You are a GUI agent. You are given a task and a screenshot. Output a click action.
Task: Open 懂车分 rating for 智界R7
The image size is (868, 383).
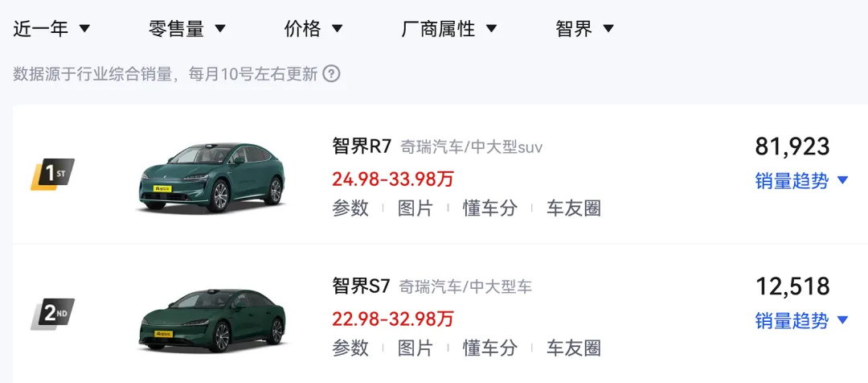[490, 208]
